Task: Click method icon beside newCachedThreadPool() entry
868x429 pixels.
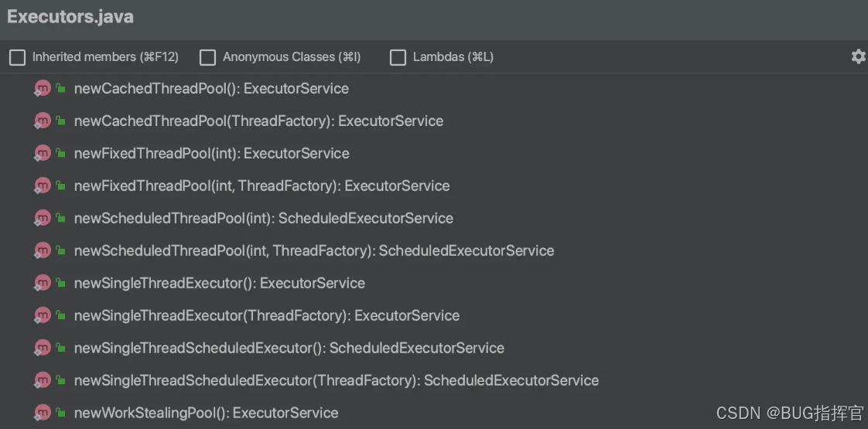Action: point(43,88)
